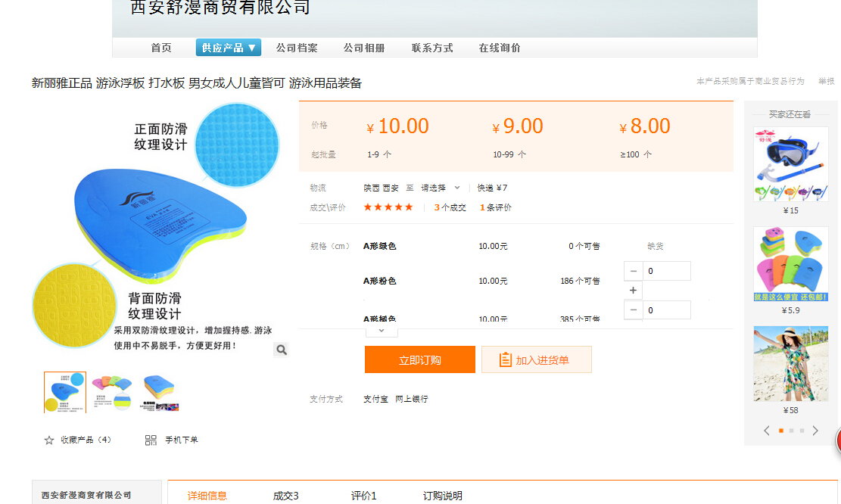Click quantity input field for A形粉色
The width and height of the screenshot is (841, 504).
[666, 271]
